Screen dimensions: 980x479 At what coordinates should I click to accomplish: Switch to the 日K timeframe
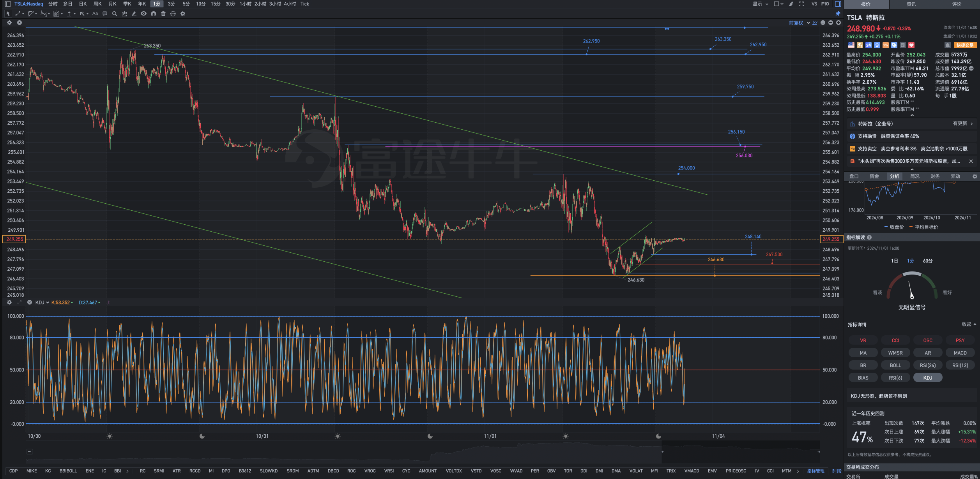[x=83, y=4]
